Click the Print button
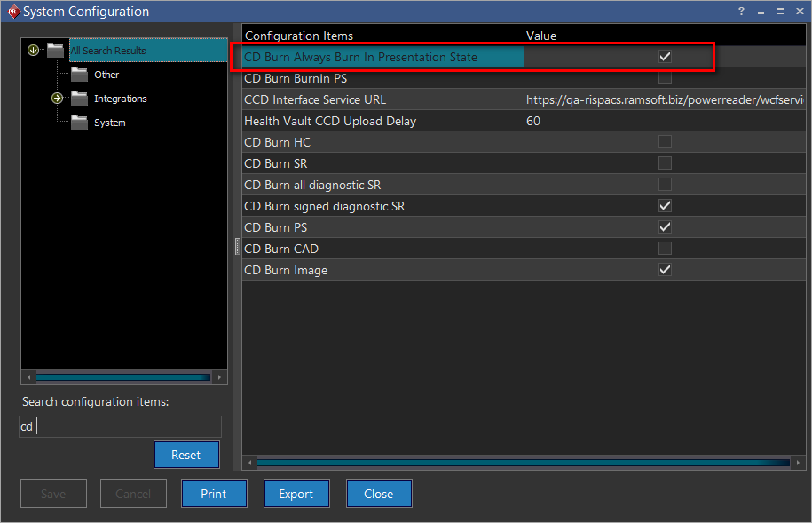This screenshot has width=812, height=523. (214, 494)
